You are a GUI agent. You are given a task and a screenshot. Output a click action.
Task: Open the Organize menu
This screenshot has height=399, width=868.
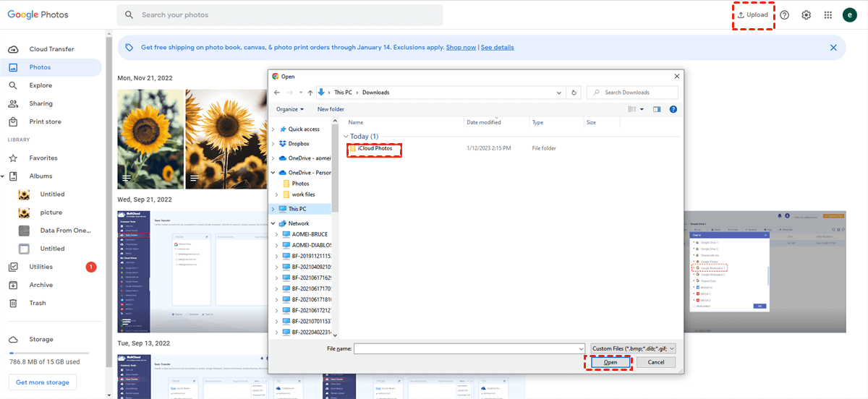tap(289, 109)
